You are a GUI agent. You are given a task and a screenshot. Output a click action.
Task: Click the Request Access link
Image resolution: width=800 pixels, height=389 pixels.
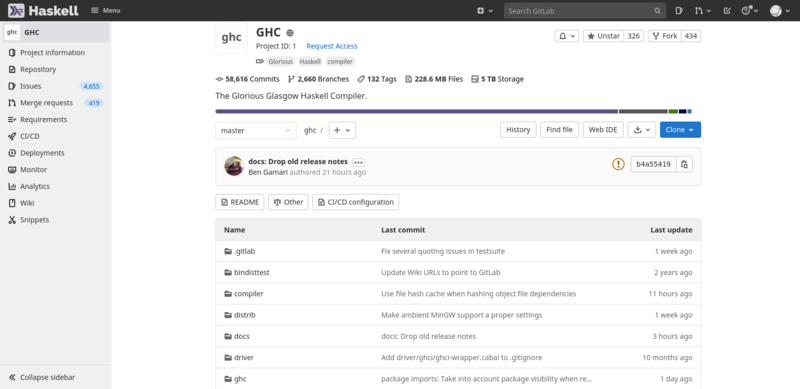point(332,46)
